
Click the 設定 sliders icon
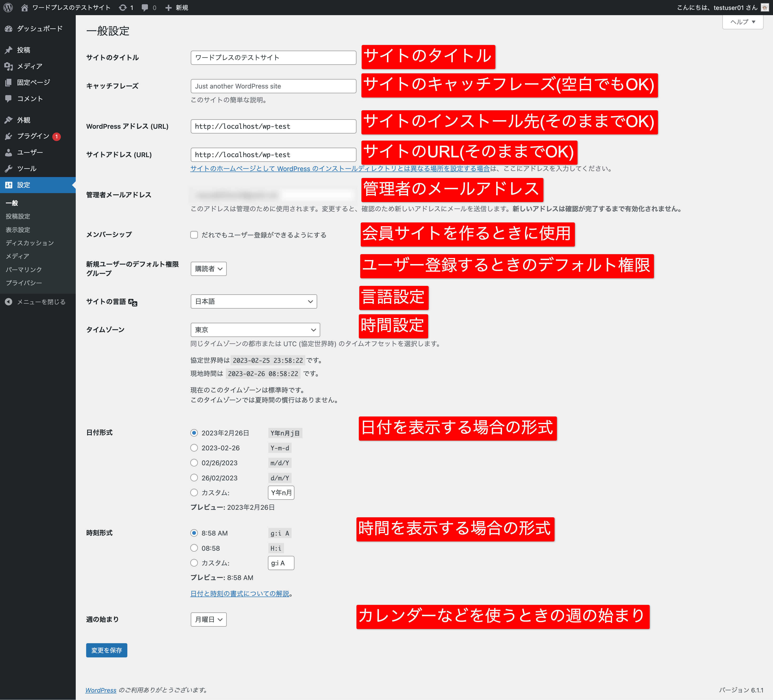coord(9,185)
